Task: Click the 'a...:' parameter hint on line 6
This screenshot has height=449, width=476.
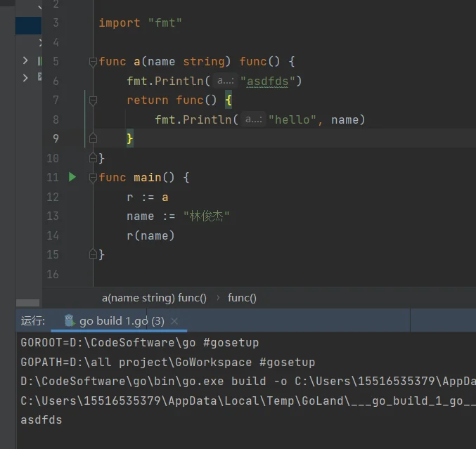Action: coord(226,81)
